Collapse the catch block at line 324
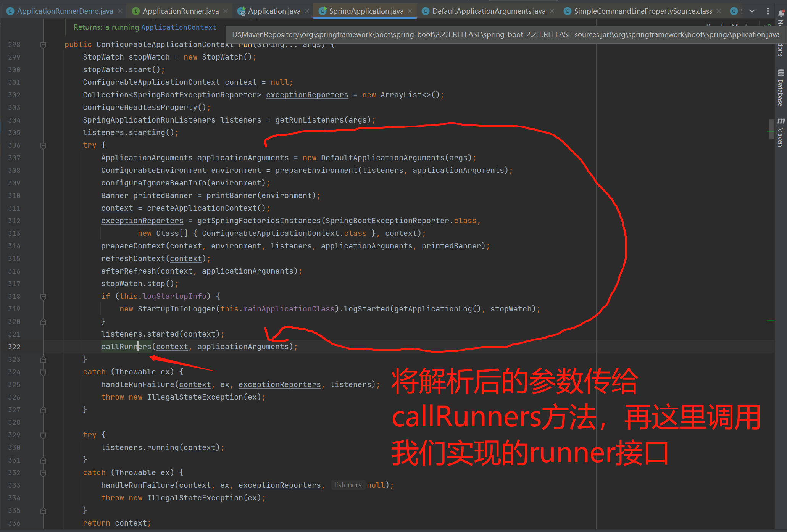 click(x=44, y=372)
